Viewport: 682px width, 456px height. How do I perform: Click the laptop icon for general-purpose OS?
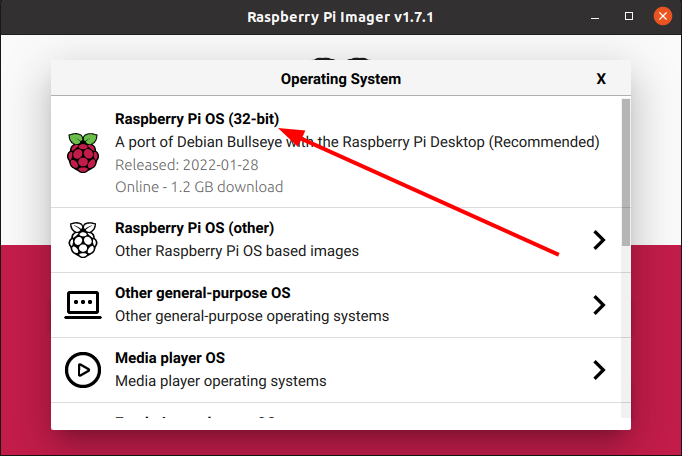(x=83, y=305)
